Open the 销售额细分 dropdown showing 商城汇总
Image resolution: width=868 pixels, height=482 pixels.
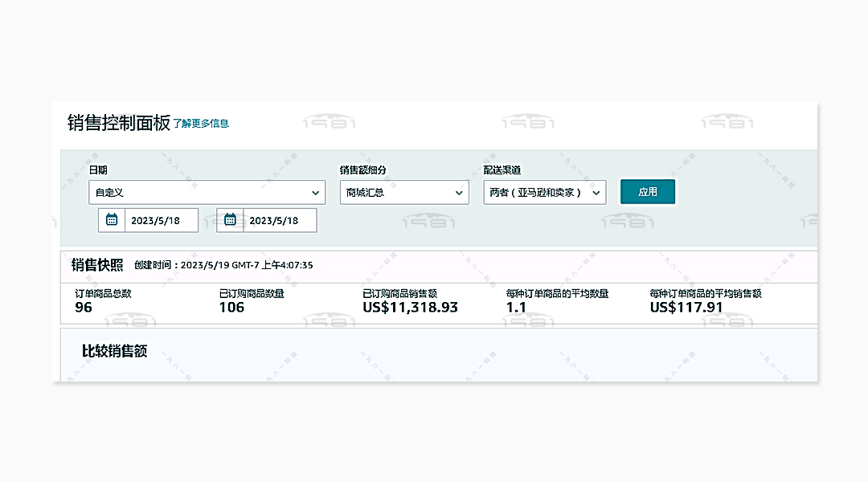(403, 193)
